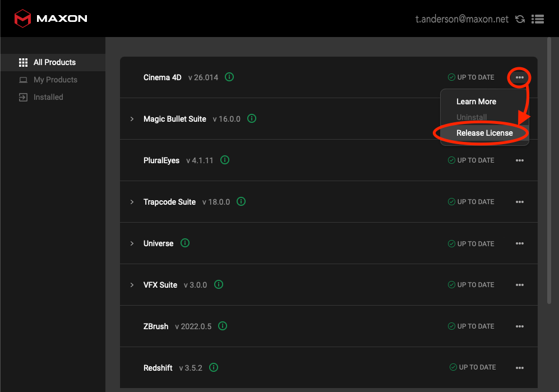Click the Trapcode Suite ellipsis menu

coord(520,201)
